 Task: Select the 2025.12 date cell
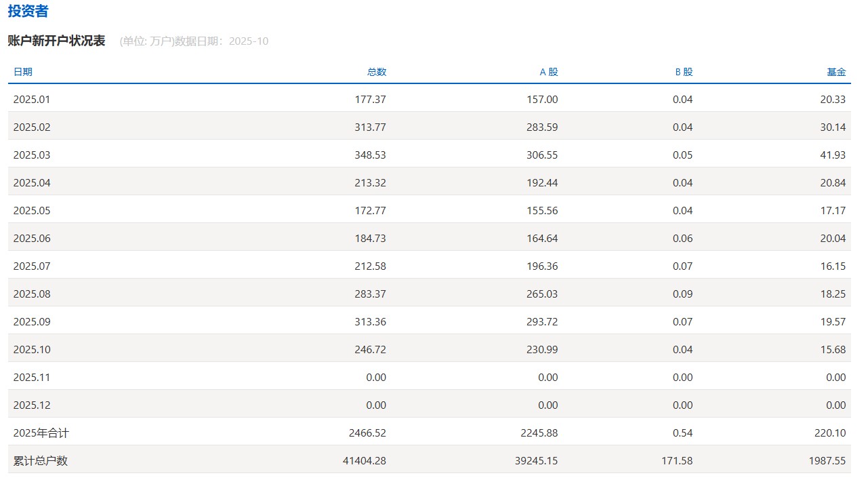tap(32, 405)
